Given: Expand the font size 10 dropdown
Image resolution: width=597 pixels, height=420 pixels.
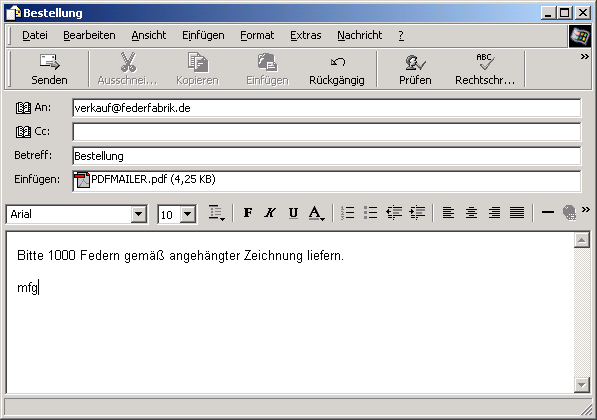Looking at the screenshot, I should [x=188, y=214].
